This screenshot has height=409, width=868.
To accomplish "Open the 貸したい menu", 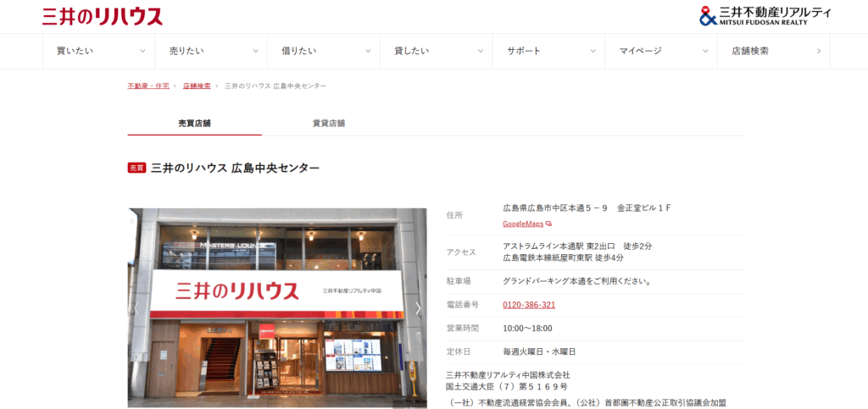I will 437,51.
